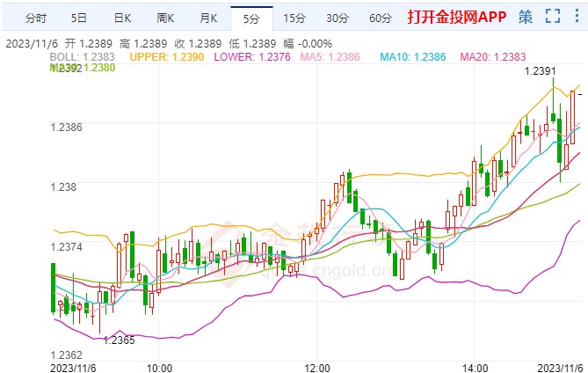Open the 打开金投网APP link
The image size is (588, 373).
[457, 17]
